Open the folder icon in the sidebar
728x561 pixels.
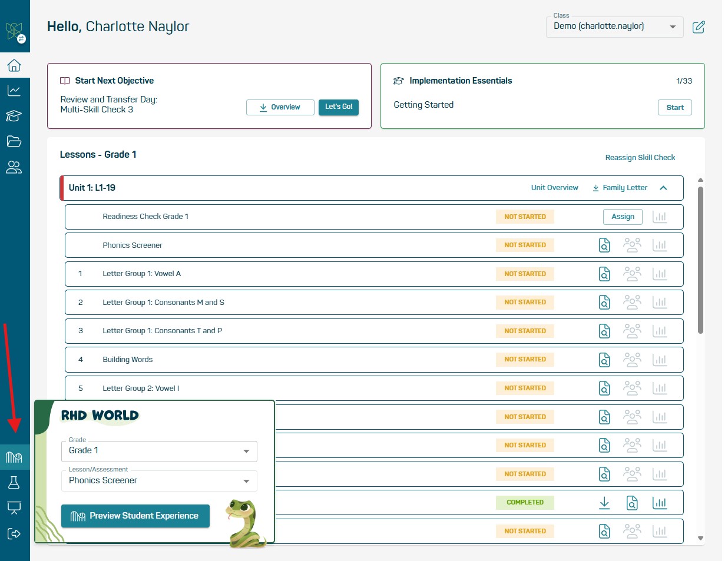14,141
